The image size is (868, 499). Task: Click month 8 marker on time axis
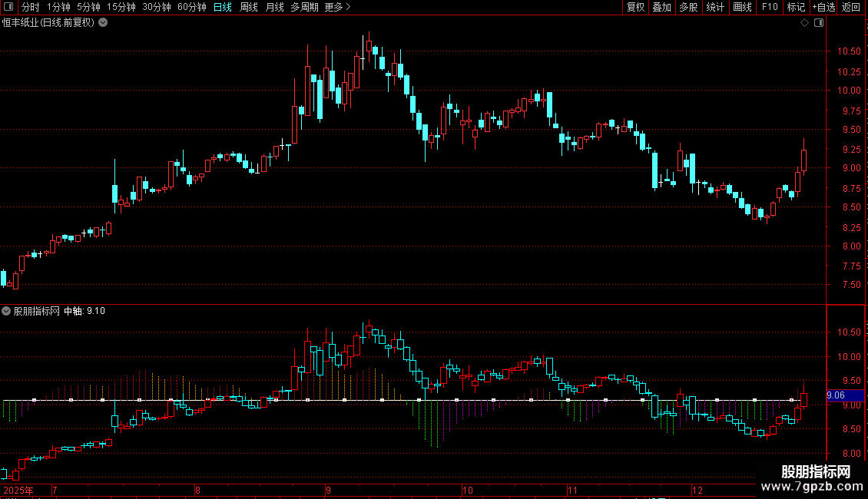coord(197,490)
